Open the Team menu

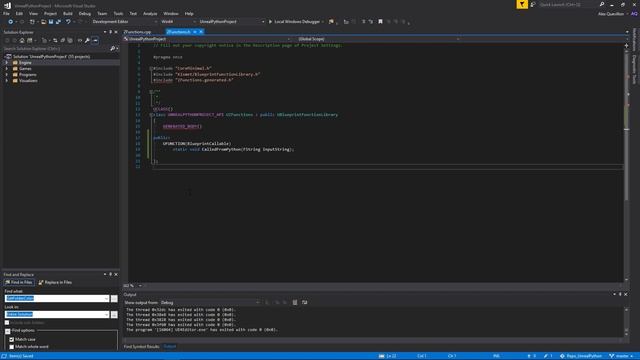102,13
